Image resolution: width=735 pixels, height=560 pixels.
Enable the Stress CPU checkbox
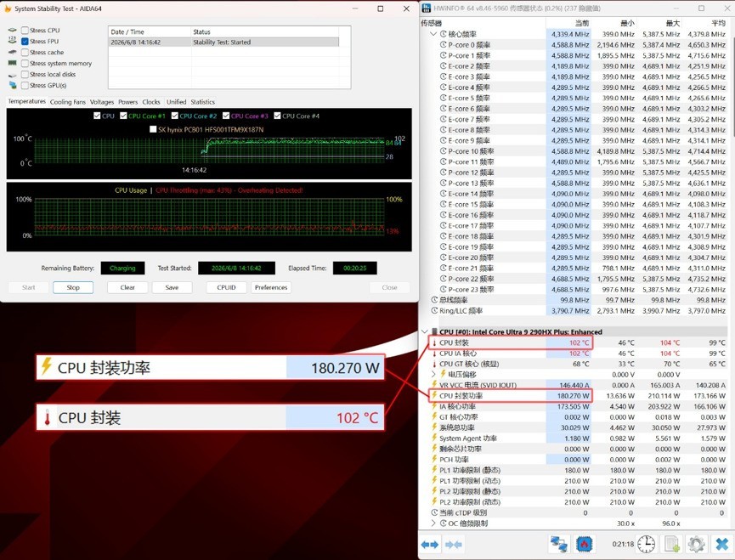click(25, 30)
